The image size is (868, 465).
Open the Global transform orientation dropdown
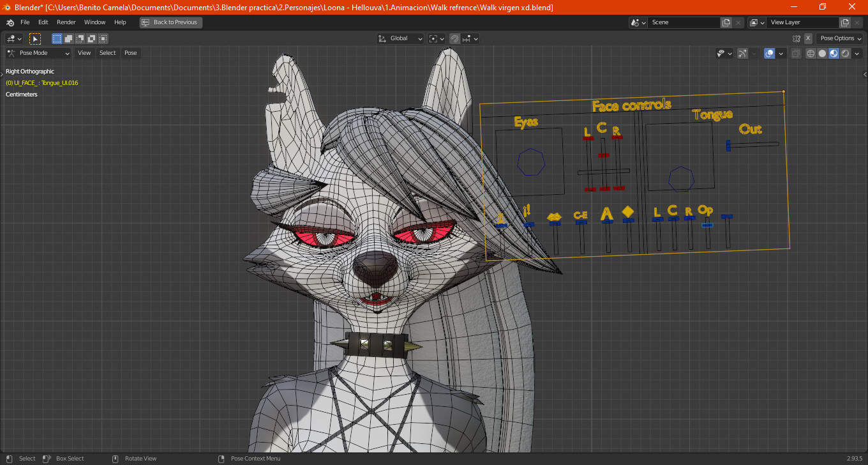tap(400, 38)
